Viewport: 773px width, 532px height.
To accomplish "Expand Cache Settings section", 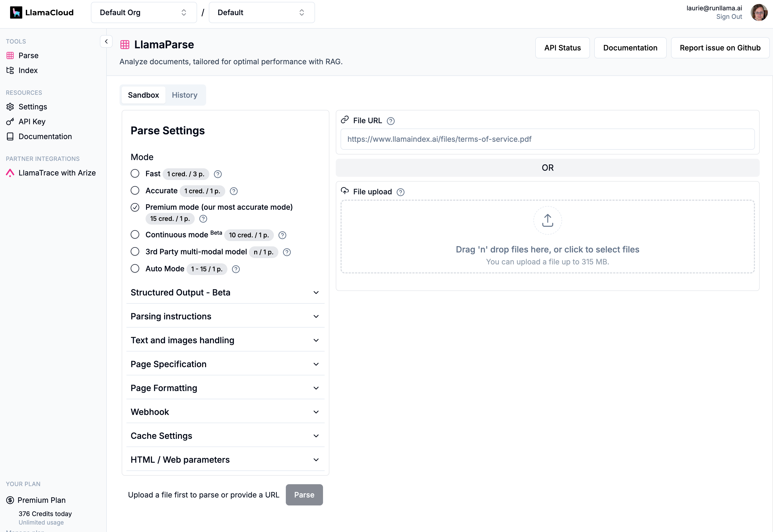I will 225,436.
